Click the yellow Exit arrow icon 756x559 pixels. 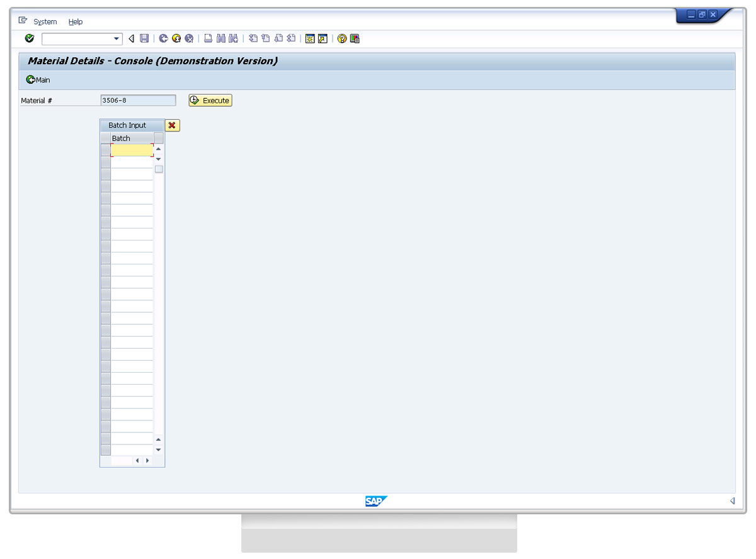(176, 39)
